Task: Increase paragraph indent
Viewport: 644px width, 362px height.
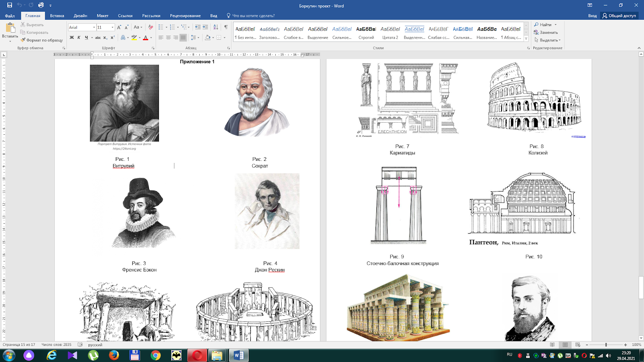Action: (205, 27)
